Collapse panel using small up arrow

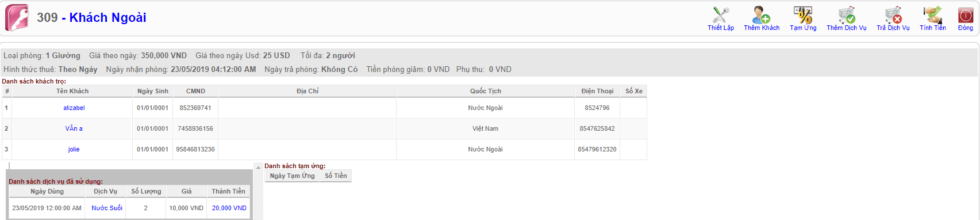point(258,168)
